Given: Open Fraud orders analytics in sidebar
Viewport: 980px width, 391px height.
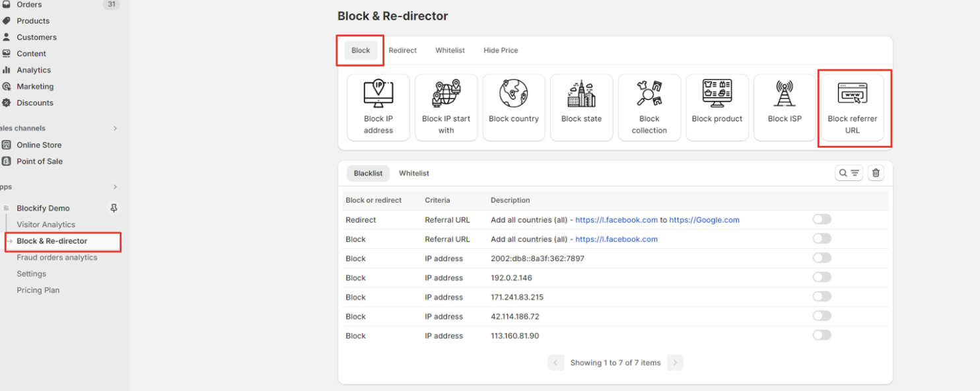Looking at the screenshot, I should pos(57,258).
